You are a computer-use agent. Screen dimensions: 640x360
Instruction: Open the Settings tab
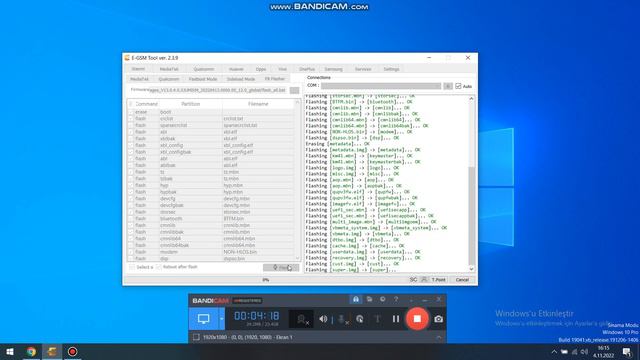pos(391,69)
